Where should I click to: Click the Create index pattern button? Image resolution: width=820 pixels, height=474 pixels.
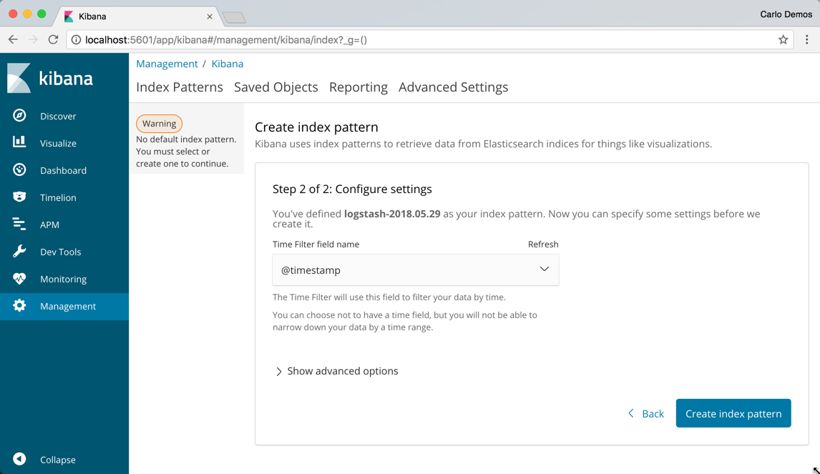[733, 413]
